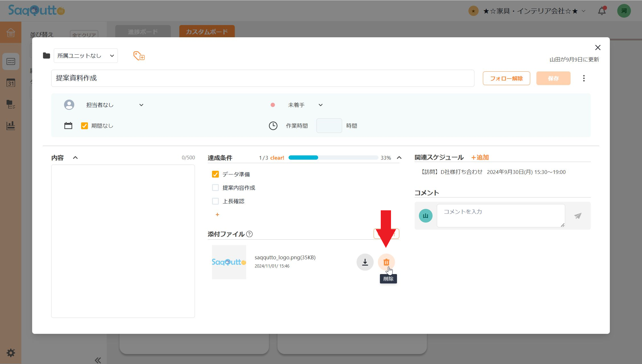Click the フォロー解除 button
642x364 pixels.
[506, 78]
